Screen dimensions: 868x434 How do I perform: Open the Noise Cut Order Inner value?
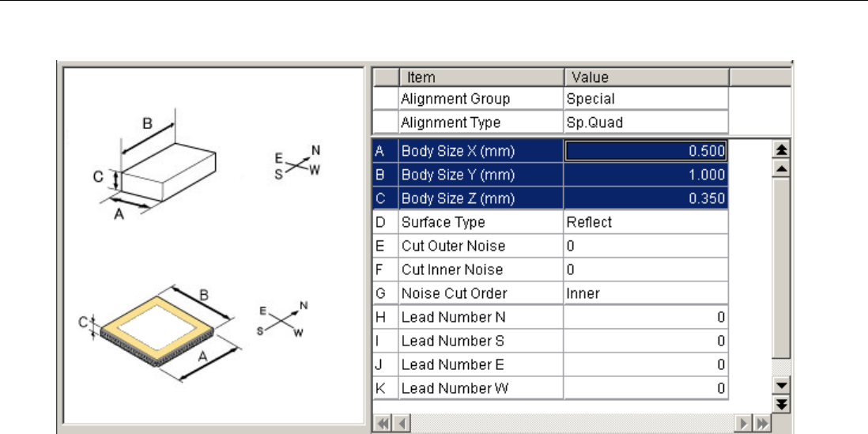646,293
